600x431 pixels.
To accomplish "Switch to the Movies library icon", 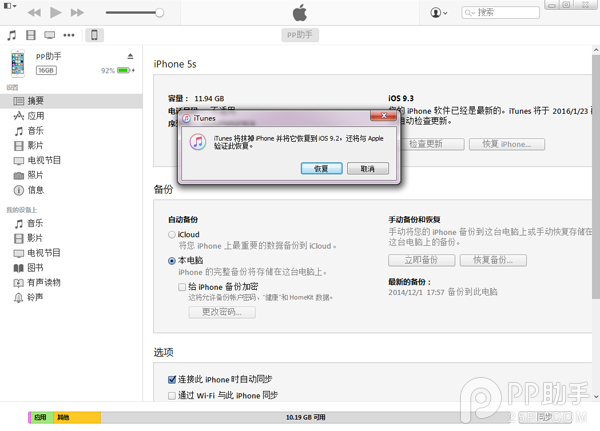I will pyautogui.click(x=31, y=35).
